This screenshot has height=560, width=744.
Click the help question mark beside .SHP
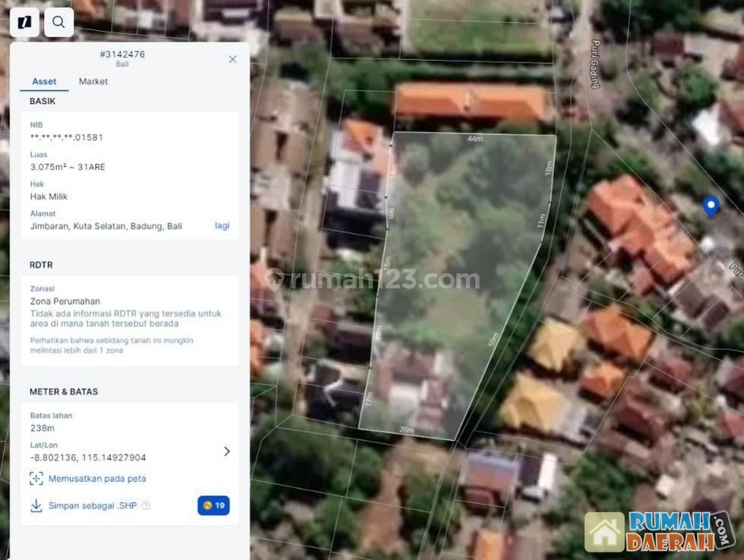coord(146,505)
